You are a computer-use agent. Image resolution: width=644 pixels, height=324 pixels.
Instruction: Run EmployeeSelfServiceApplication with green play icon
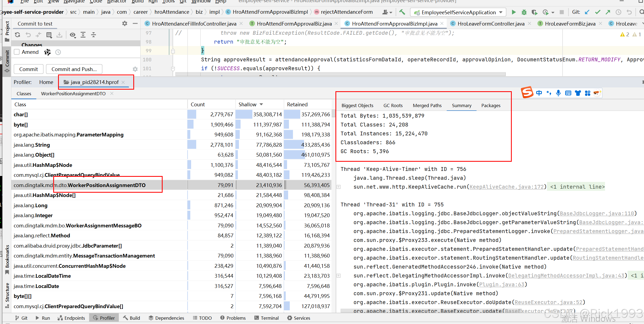coord(514,12)
